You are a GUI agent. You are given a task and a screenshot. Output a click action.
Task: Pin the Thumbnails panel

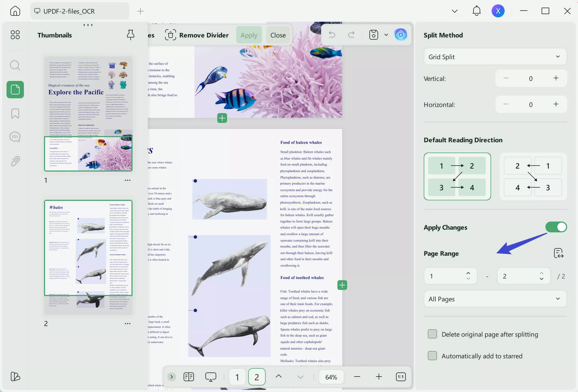130,35
